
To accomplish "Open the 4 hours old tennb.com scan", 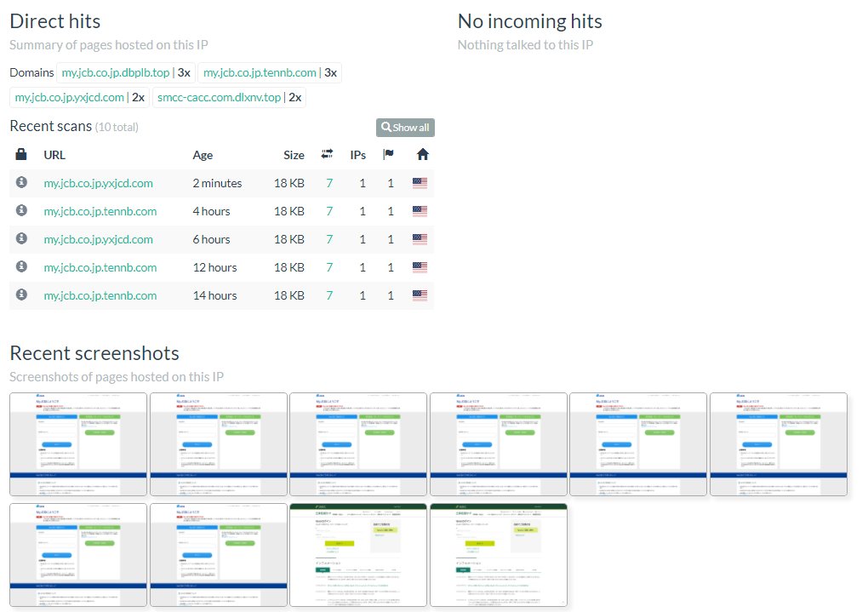I will point(100,212).
